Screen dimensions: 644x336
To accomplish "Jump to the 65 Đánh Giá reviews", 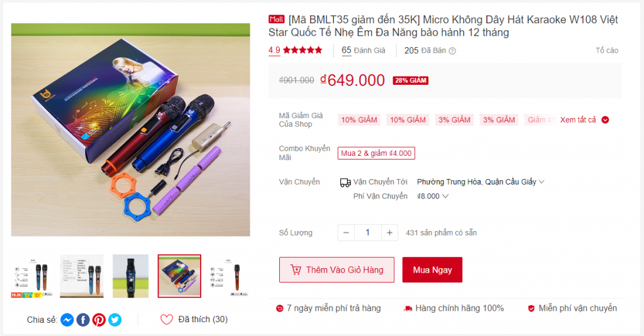I will (364, 50).
